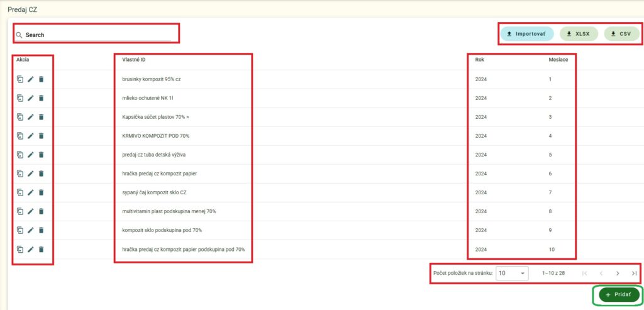Screen dimensions: 644x310
Task: Sort by the Rok column header
Action: 480,60
